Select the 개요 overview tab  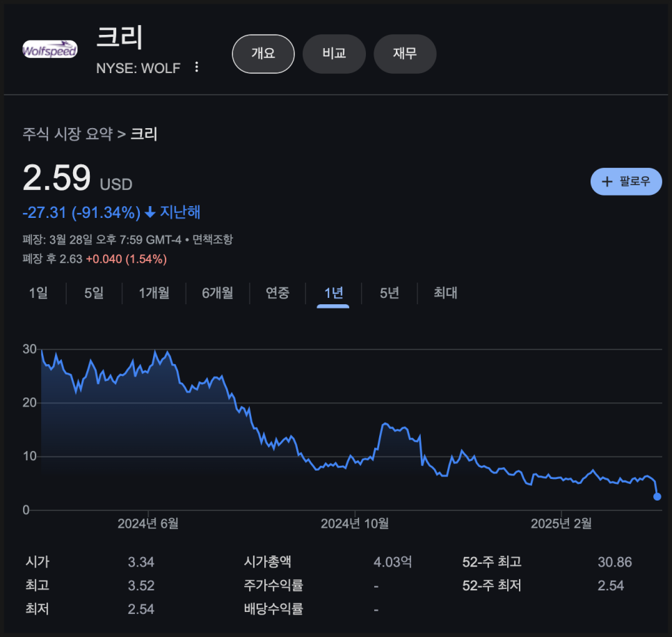[x=263, y=54]
